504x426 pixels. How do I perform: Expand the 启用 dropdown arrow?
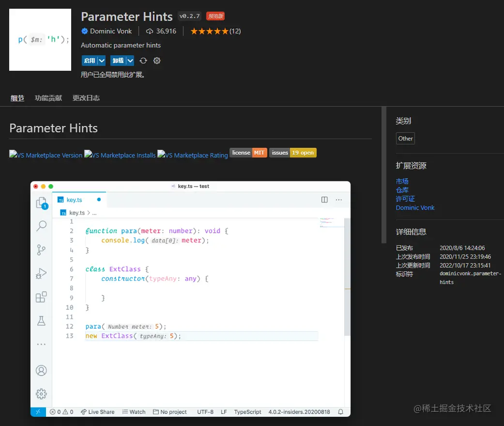coord(102,61)
